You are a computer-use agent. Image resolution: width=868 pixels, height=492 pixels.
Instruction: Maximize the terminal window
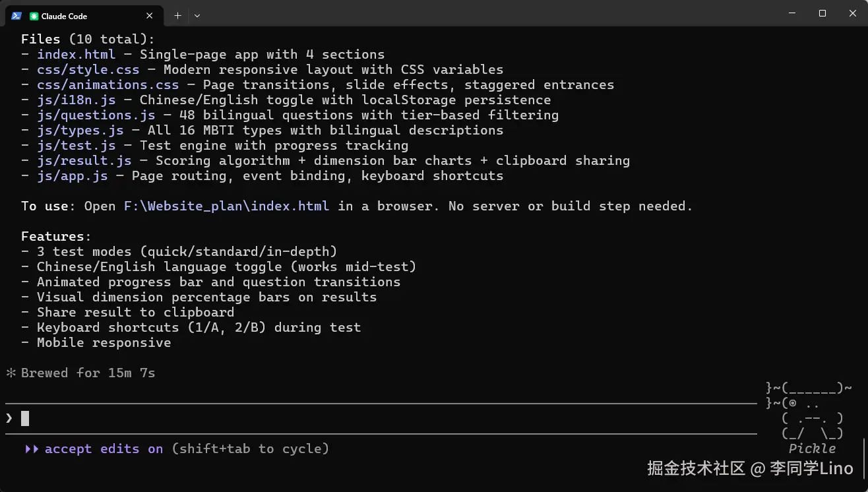pyautogui.click(x=822, y=13)
